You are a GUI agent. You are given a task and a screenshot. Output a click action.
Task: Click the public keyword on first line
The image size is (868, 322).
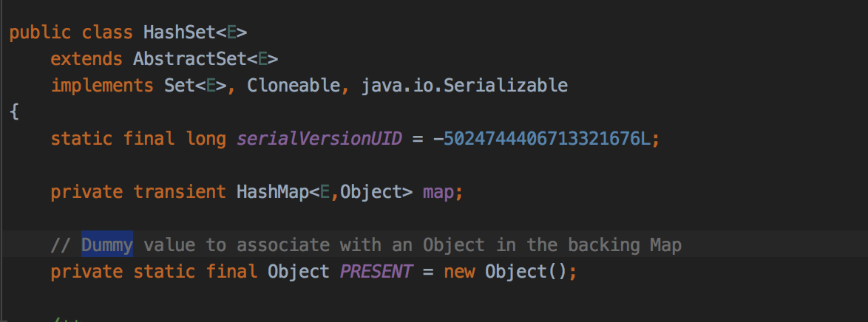click(40, 33)
